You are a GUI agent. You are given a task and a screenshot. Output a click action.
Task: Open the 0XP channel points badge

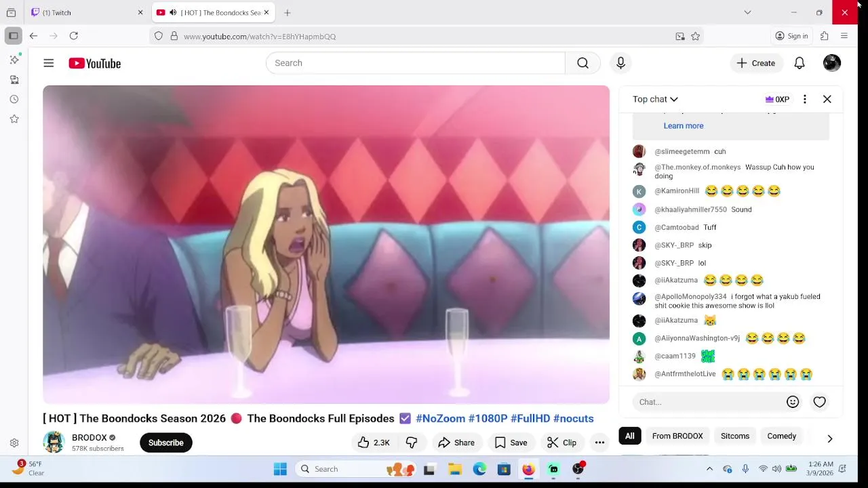click(777, 99)
